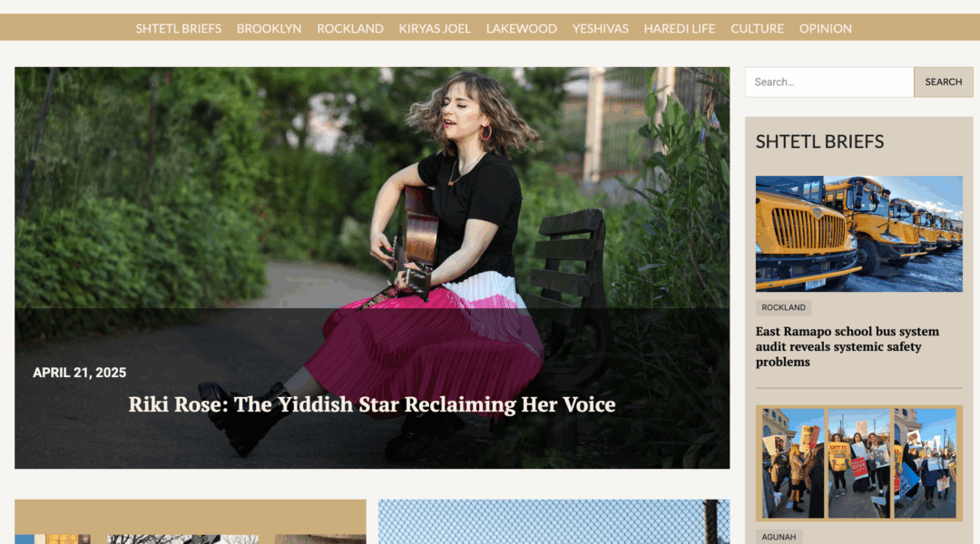Image resolution: width=980 pixels, height=544 pixels.
Task: Open the protest signs collage thumbnail
Action: [x=858, y=463]
